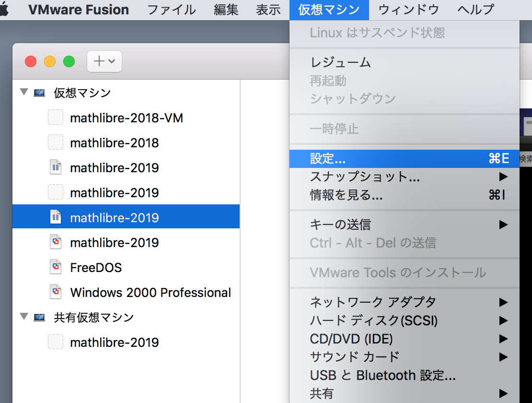This screenshot has height=403, width=532.
Task: Click the 共有仮想マシン group label
Action: click(93, 318)
